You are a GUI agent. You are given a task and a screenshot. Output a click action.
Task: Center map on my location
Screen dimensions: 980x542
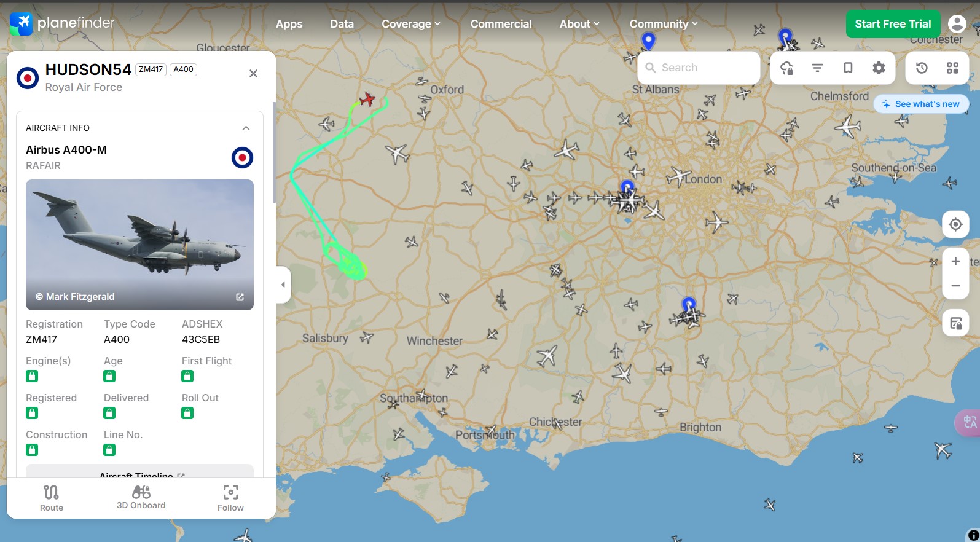coord(955,224)
